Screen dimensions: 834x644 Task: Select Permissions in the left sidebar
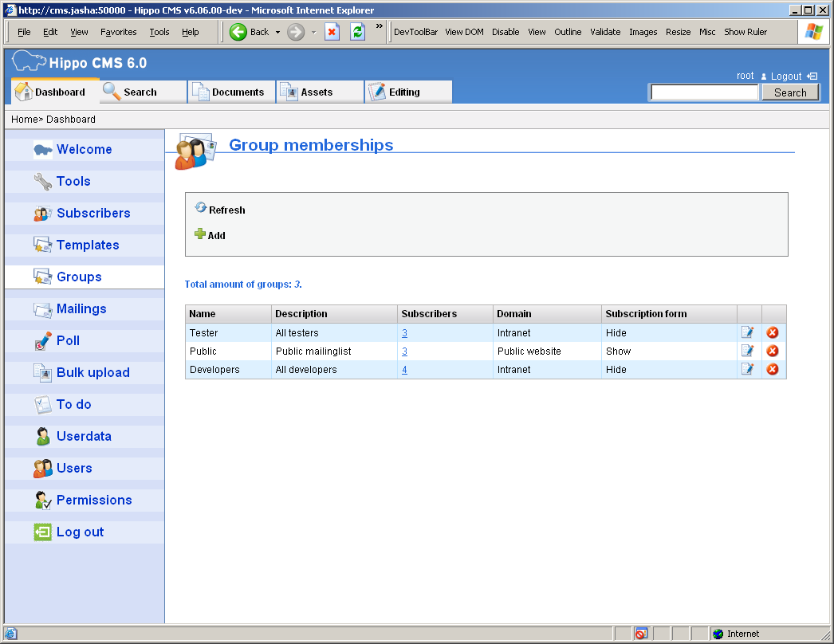coord(94,500)
